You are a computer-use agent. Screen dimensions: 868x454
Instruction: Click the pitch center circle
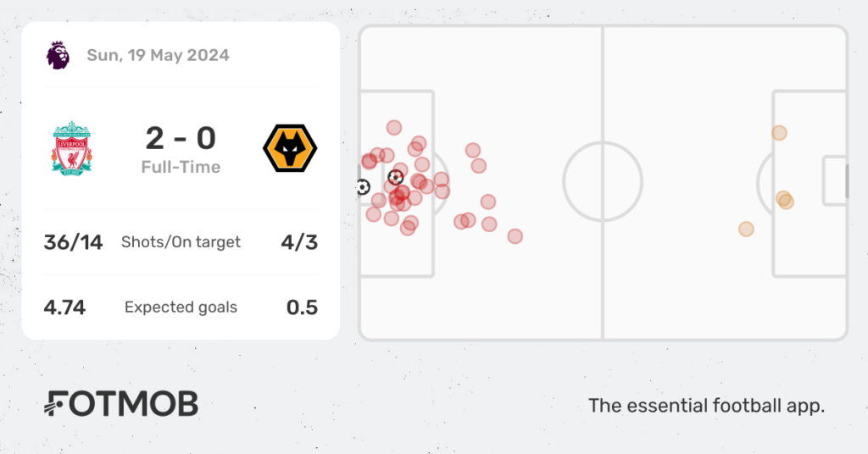[x=603, y=182]
